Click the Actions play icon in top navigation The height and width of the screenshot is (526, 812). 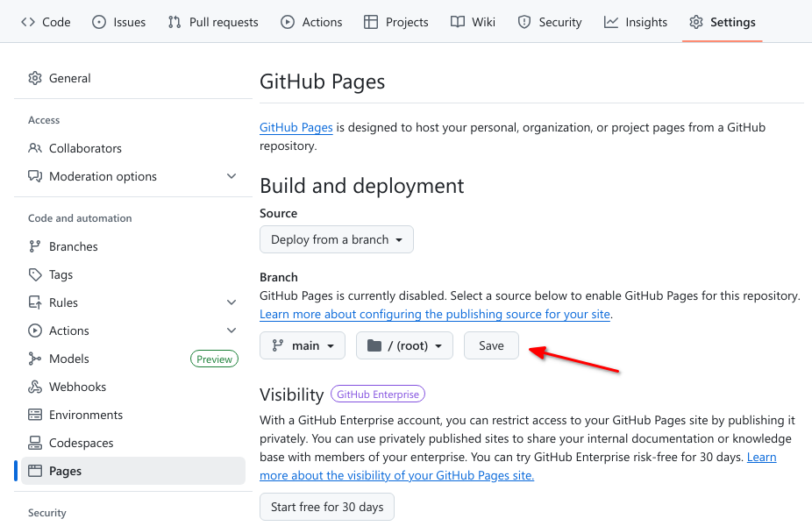click(x=288, y=22)
